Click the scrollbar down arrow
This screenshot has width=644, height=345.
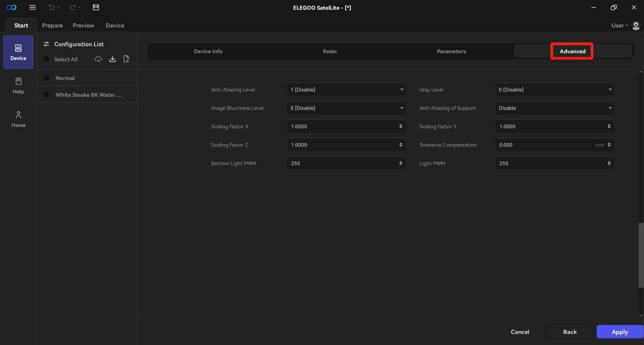(641, 315)
